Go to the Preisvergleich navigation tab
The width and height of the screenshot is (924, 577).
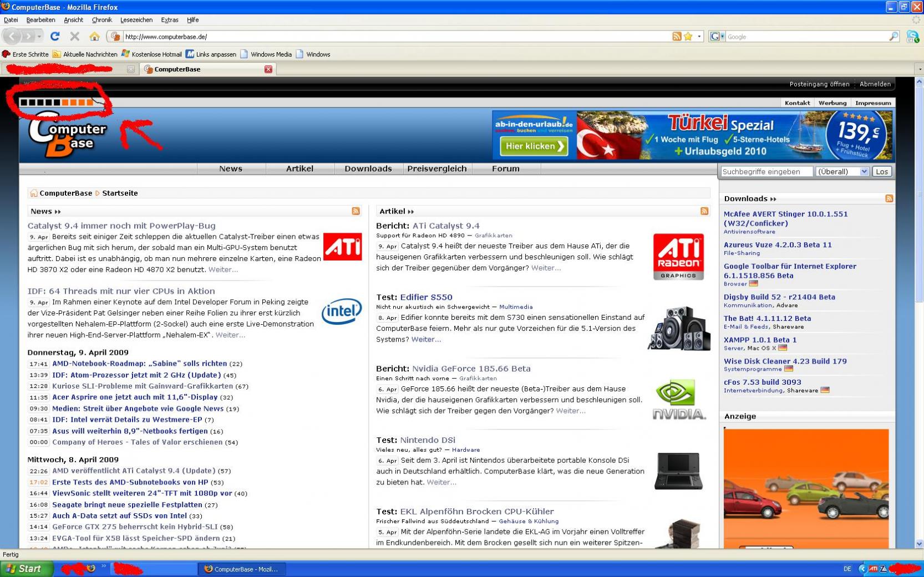click(x=437, y=168)
